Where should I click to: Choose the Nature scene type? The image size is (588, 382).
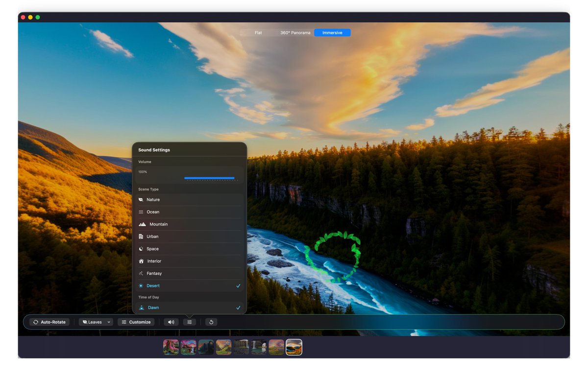point(190,200)
